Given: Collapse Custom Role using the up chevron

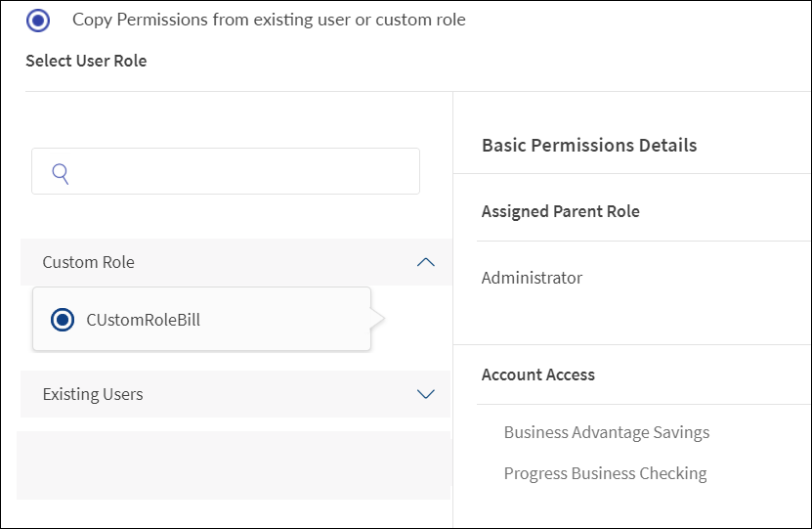Looking at the screenshot, I should click(425, 262).
